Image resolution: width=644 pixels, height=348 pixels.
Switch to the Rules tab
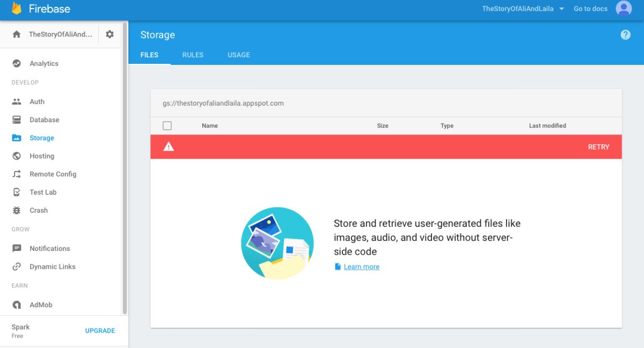pyautogui.click(x=193, y=55)
